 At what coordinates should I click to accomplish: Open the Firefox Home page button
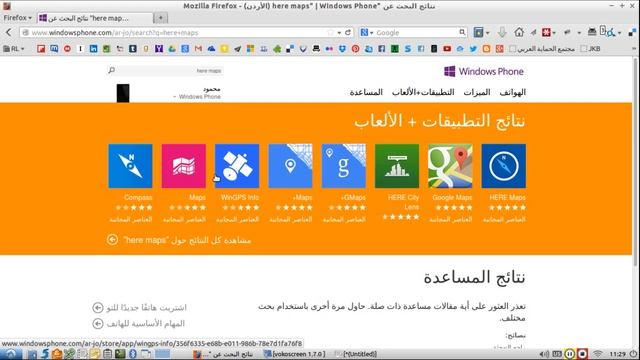pos(519,32)
